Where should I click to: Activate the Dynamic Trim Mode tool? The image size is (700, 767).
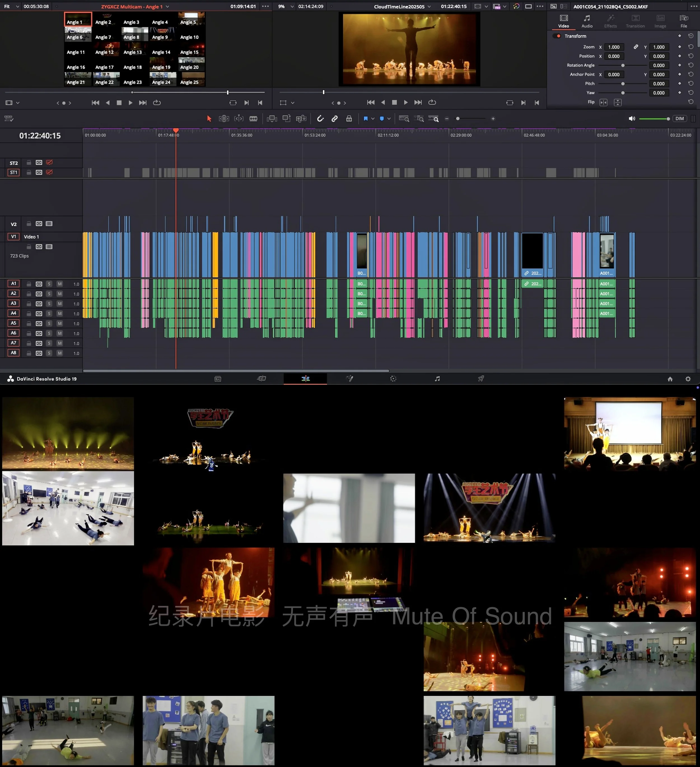tap(239, 119)
